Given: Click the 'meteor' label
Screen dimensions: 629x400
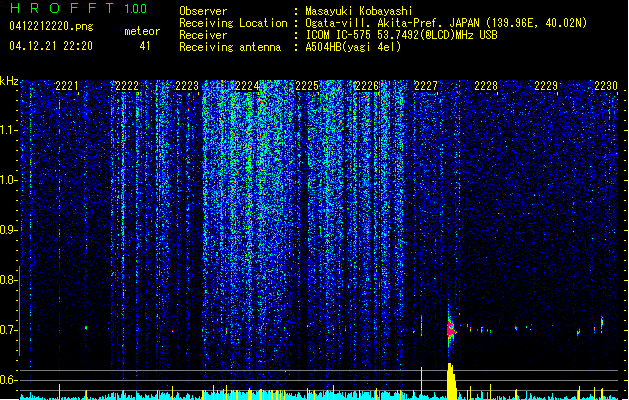Looking at the screenshot, I should point(142,31).
